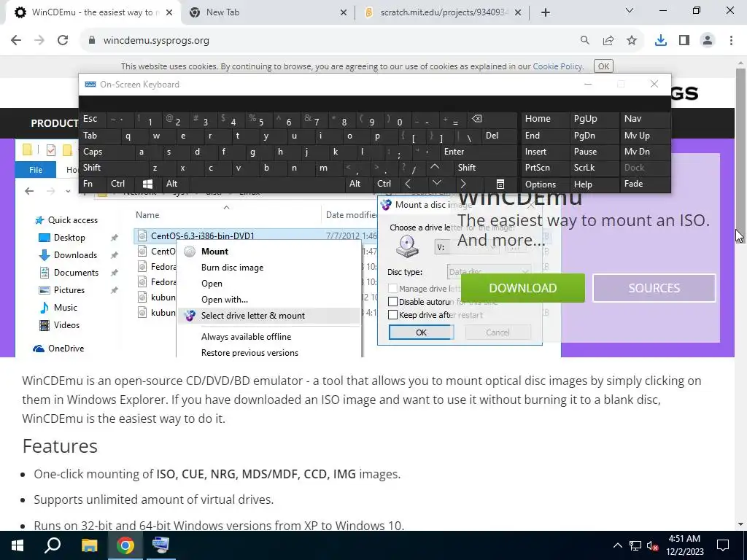
Task: Show hidden system tray icons chevron
Action: 617,545
